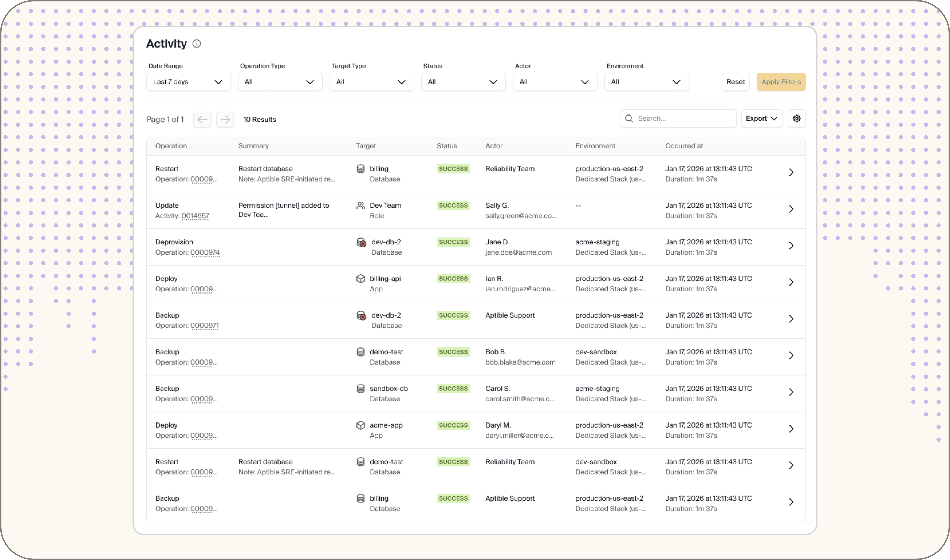Open table settings gear icon
Screen dimensions: 950x560
click(x=796, y=118)
